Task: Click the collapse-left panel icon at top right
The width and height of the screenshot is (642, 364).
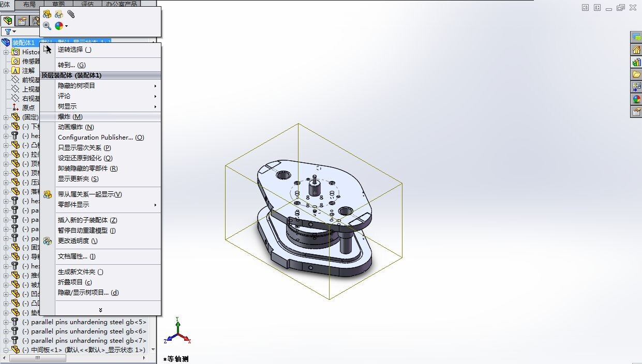Action: point(586,8)
